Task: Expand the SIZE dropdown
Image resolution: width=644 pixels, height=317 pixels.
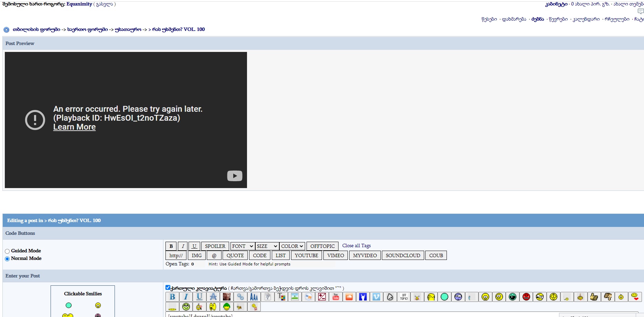Action: click(267, 246)
